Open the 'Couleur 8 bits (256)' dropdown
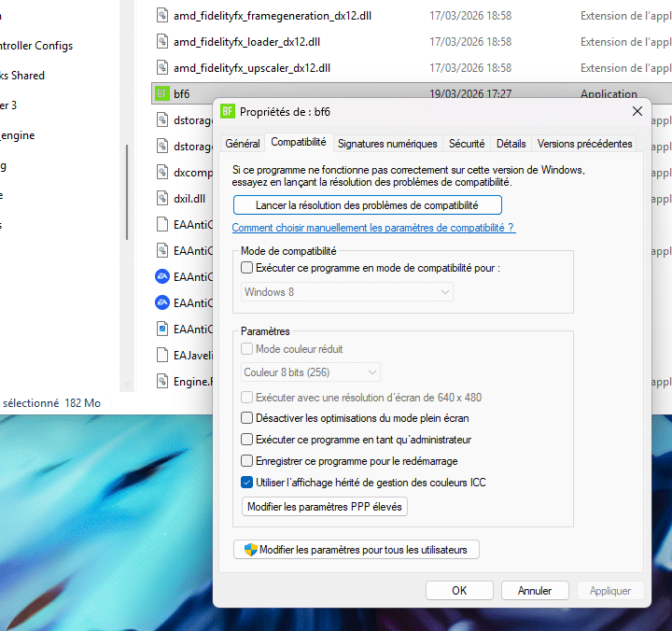The height and width of the screenshot is (631, 672). tap(310, 372)
